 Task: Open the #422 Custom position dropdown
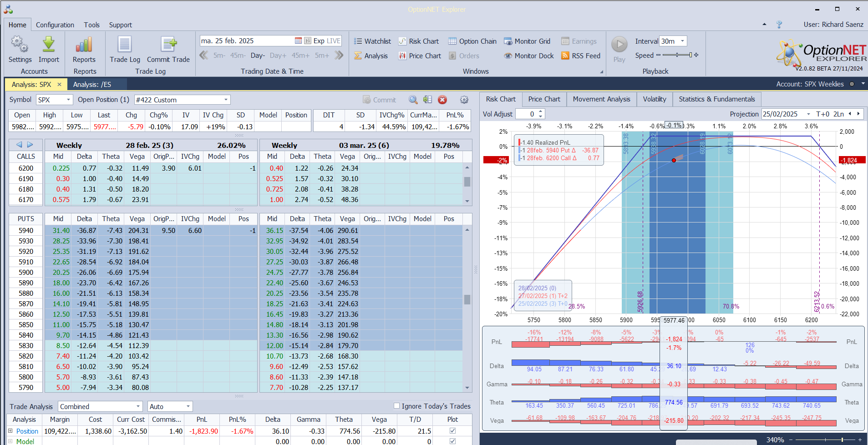tap(226, 100)
